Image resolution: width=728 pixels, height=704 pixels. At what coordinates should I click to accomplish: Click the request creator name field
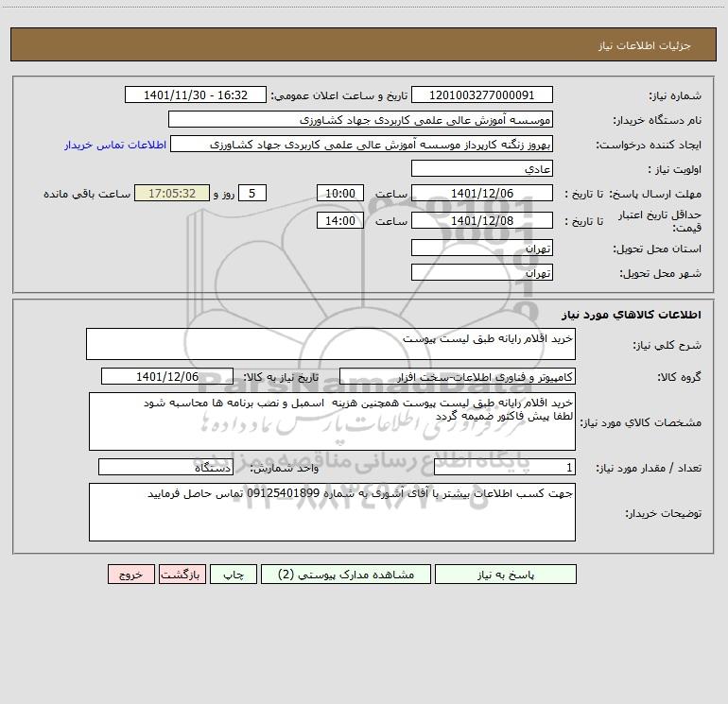(x=362, y=144)
